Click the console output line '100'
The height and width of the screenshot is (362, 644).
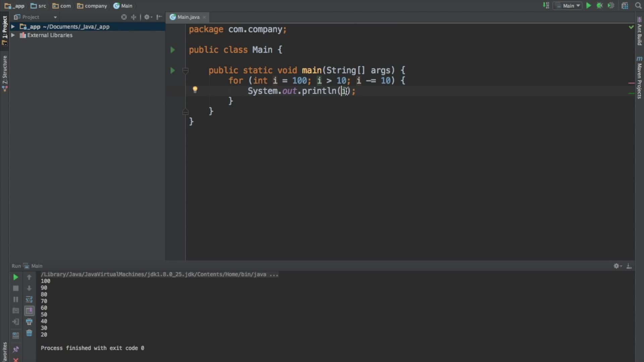click(x=46, y=281)
